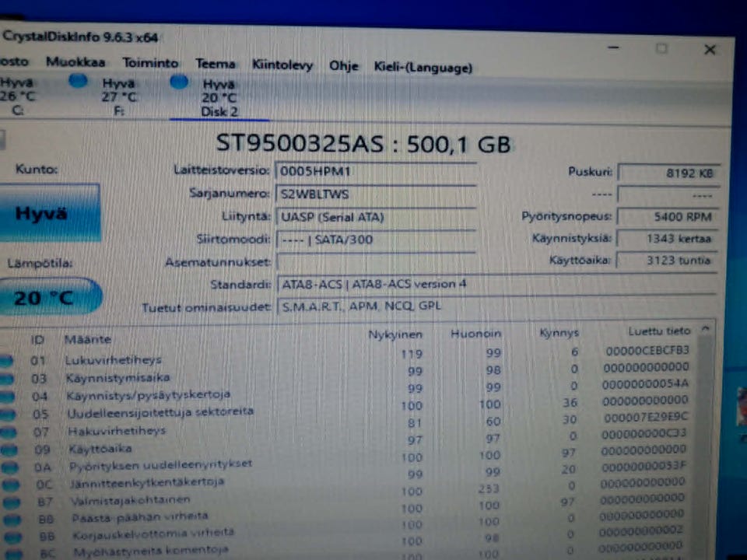
Task: Click the status icon for Lukuvirhetiheys row
Action: pyautogui.click(x=7, y=362)
